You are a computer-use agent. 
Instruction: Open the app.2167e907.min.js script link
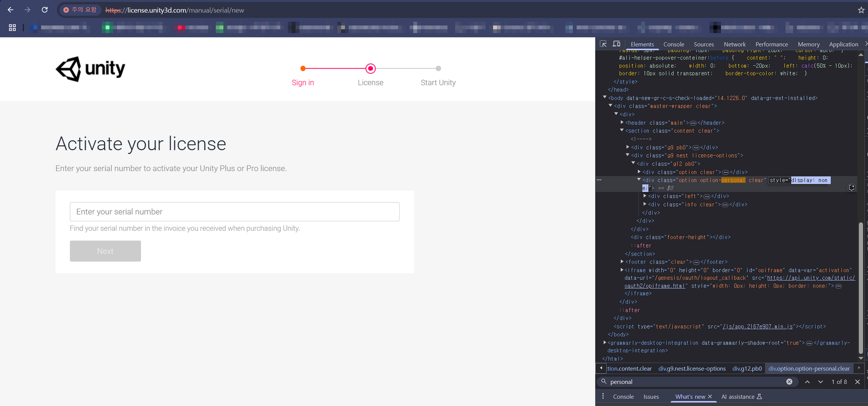[758, 326]
